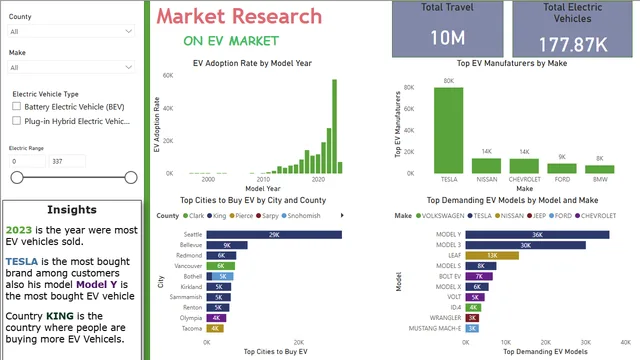Click the Insights heading text
Viewport: 640px width, 360px height.
[x=72, y=210]
